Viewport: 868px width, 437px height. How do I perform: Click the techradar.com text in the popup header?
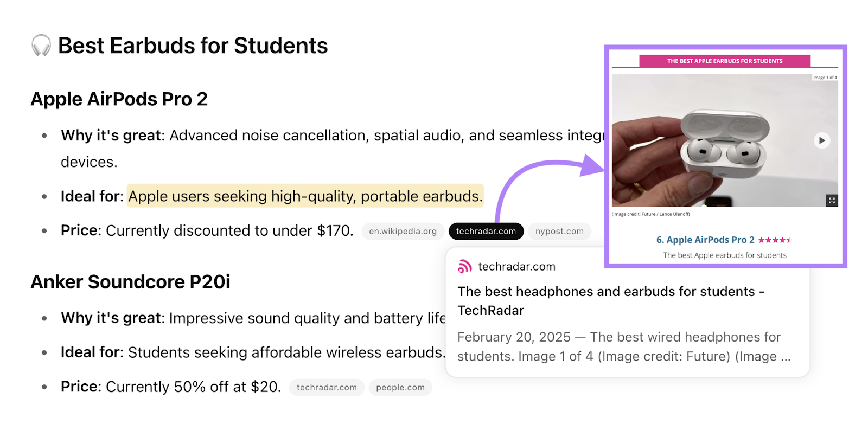click(517, 266)
